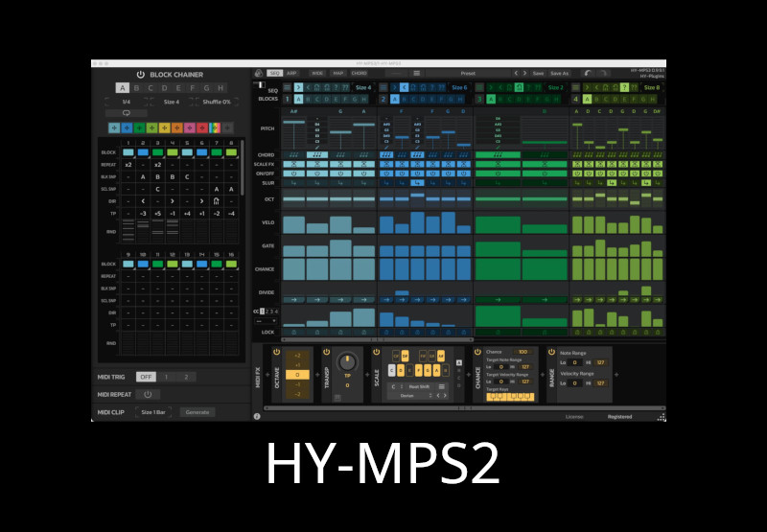This screenshot has height=532, width=767.
Task: Click the light-blue plus block swatch
Action: [114, 127]
